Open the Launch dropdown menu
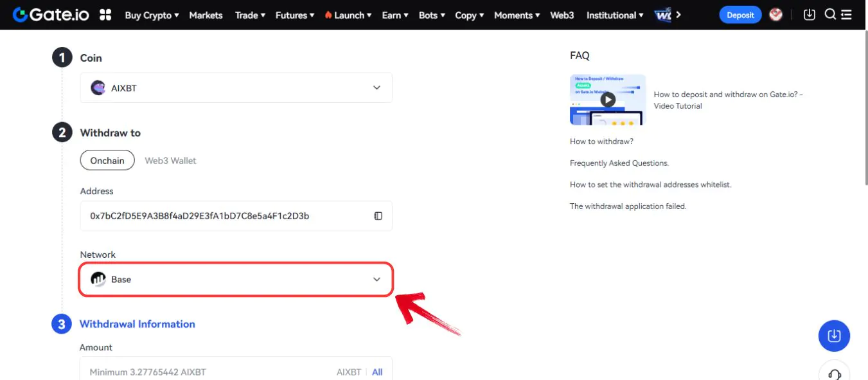 pyautogui.click(x=349, y=15)
